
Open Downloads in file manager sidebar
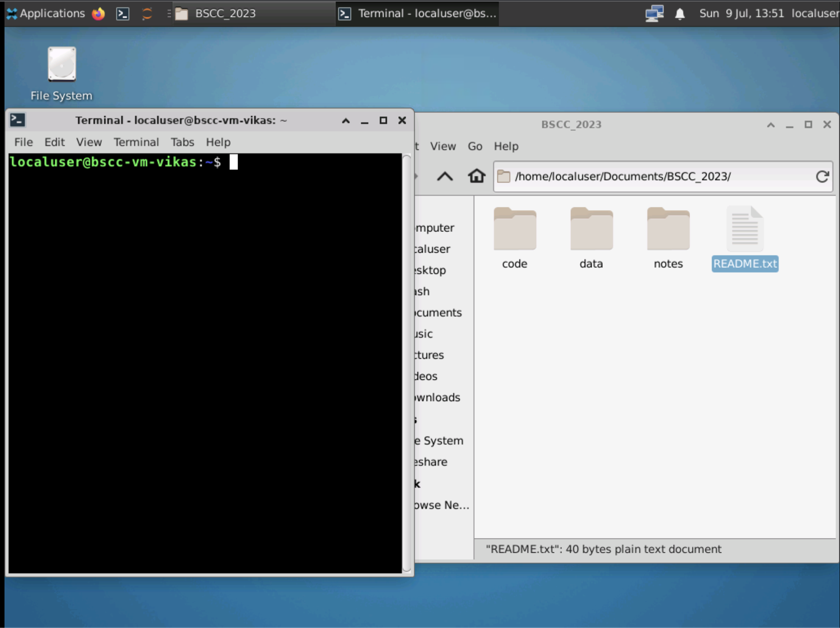[438, 397]
